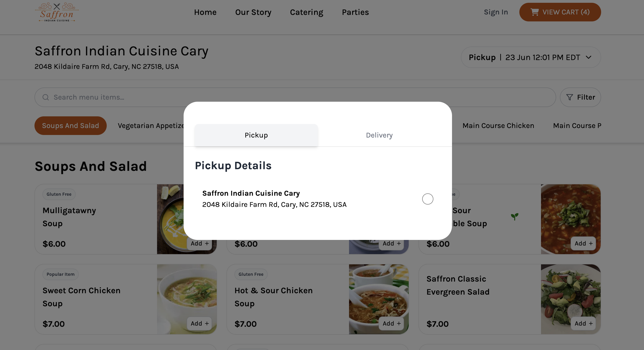The width and height of the screenshot is (644, 350).
Task: Add Sweet Corn Chicken Soup to cart
Action: point(199,323)
